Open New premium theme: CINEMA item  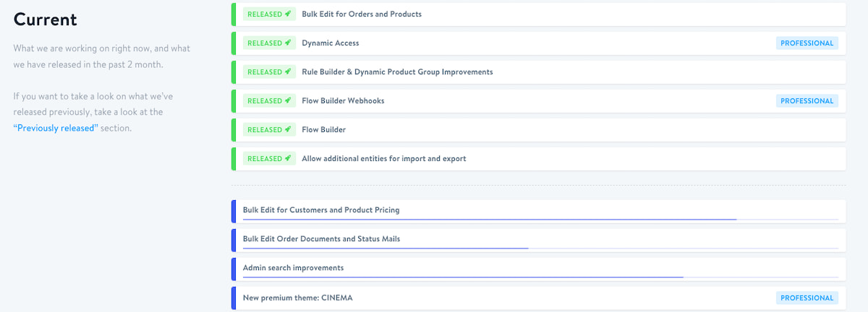click(x=297, y=298)
